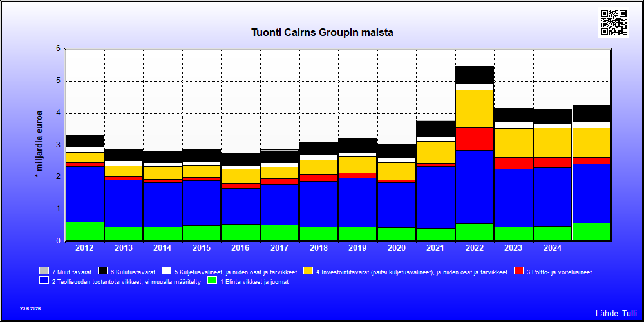The image size is (644, 322).
Task: Click the '1 Elintarvikkeet ja juomat' legend label
Action: click(254, 282)
